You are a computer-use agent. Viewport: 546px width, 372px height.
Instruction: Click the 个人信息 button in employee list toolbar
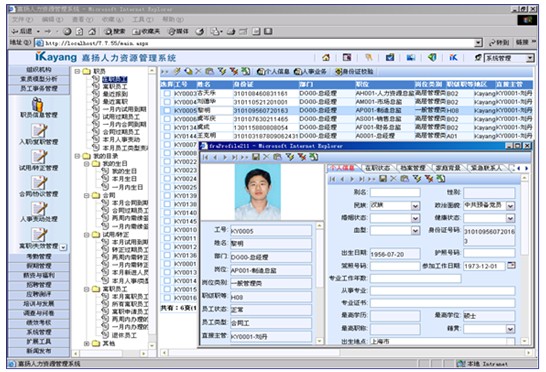(273, 72)
